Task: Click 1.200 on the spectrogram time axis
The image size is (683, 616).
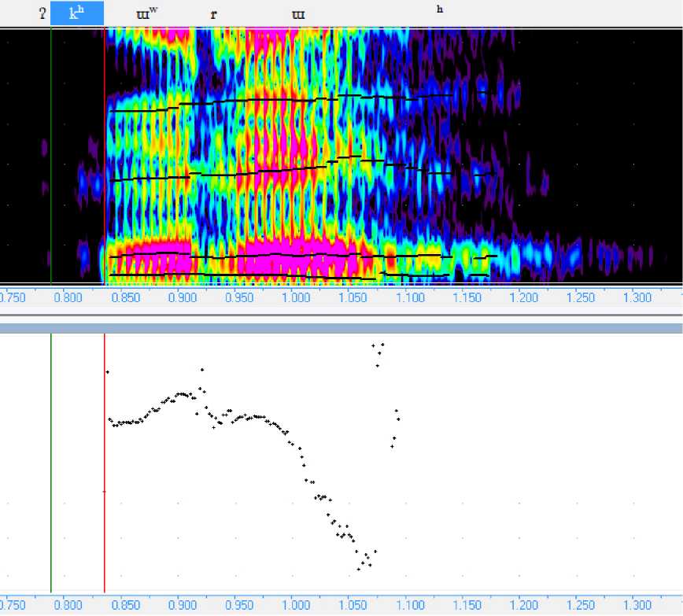Action: pos(523,298)
